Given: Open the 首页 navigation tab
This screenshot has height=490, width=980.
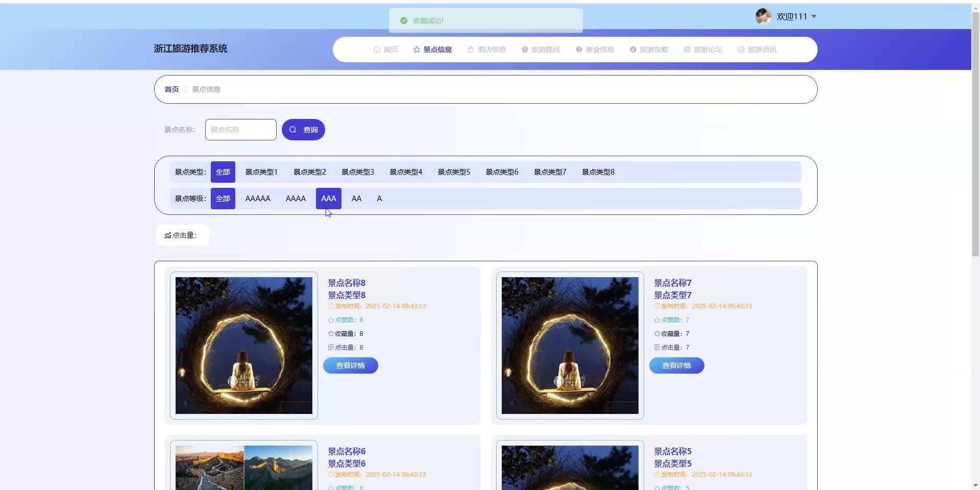Looking at the screenshot, I should [x=385, y=50].
